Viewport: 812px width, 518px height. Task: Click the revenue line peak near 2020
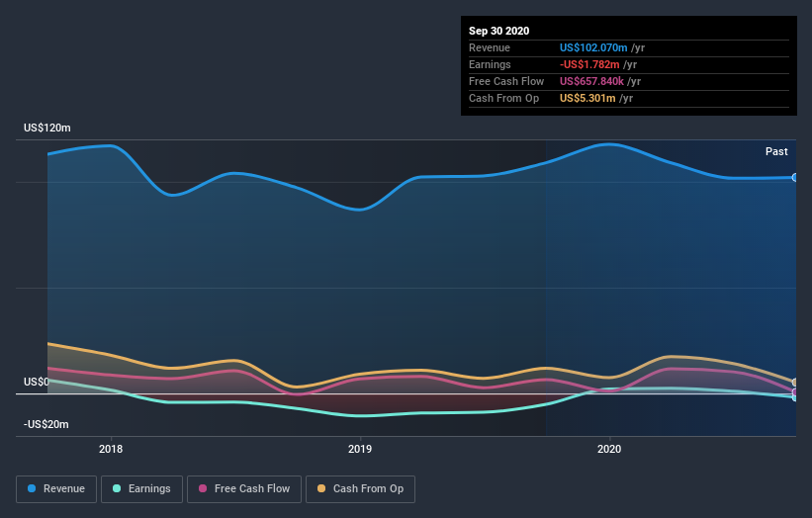[x=609, y=144]
